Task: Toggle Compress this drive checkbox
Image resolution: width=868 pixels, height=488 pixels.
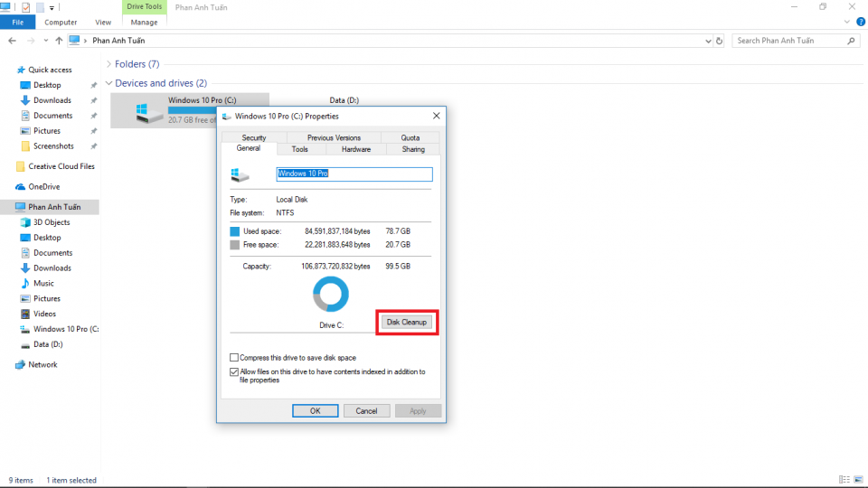Action: click(234, 358)
